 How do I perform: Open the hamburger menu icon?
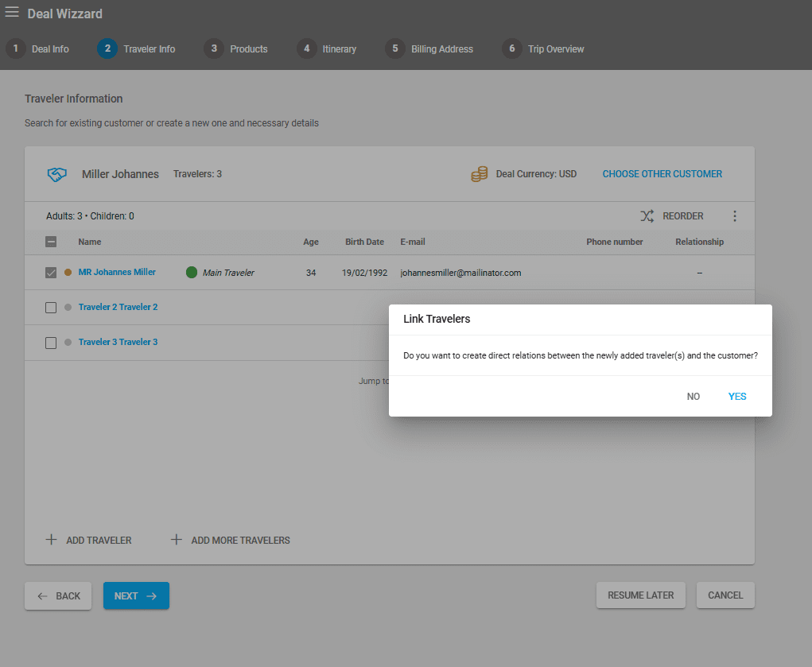[12, 13]
